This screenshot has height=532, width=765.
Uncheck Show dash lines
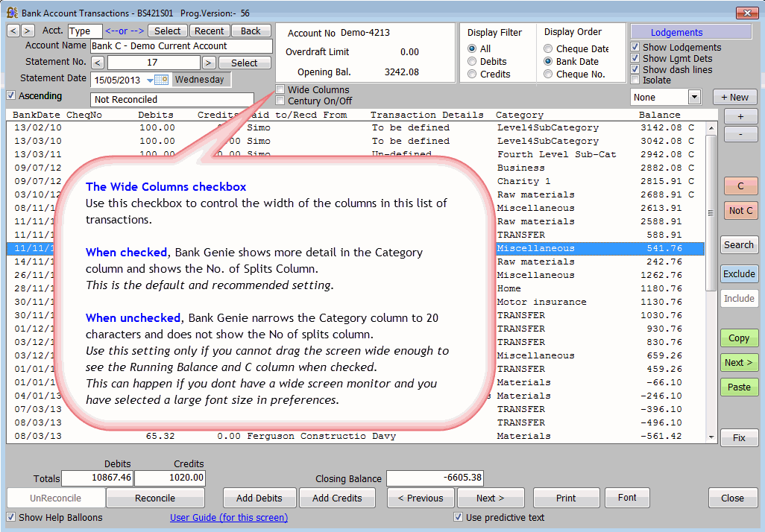[635, 69]
